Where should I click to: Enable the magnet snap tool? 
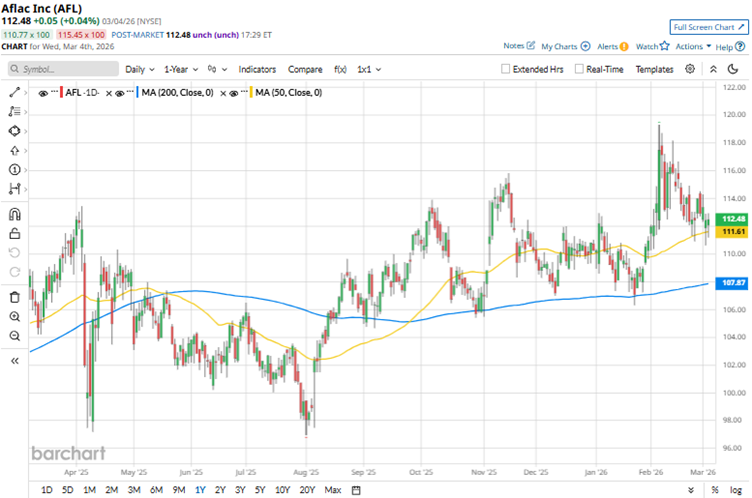coord(14,213)
